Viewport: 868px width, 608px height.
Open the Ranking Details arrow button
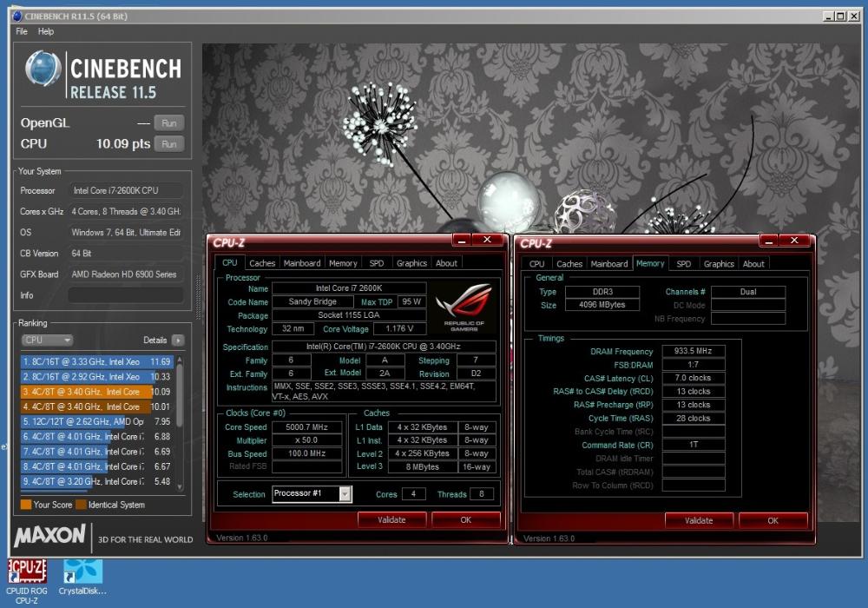tap(178, 340)
